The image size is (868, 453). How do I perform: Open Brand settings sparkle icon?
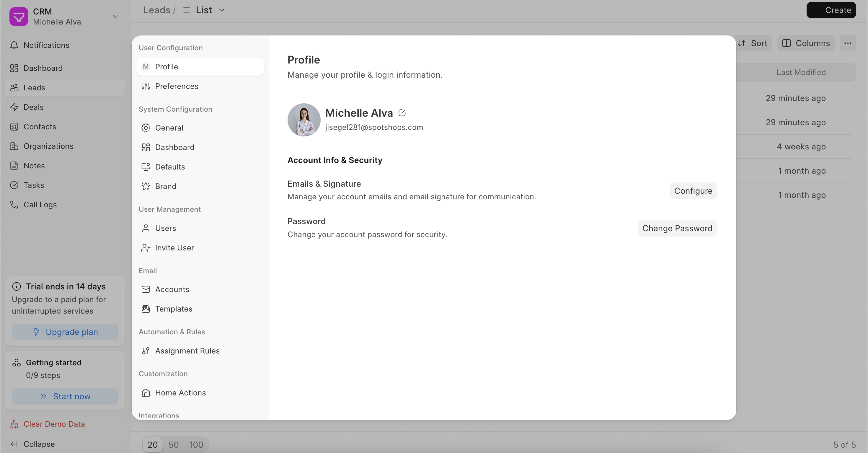(146, 186)
